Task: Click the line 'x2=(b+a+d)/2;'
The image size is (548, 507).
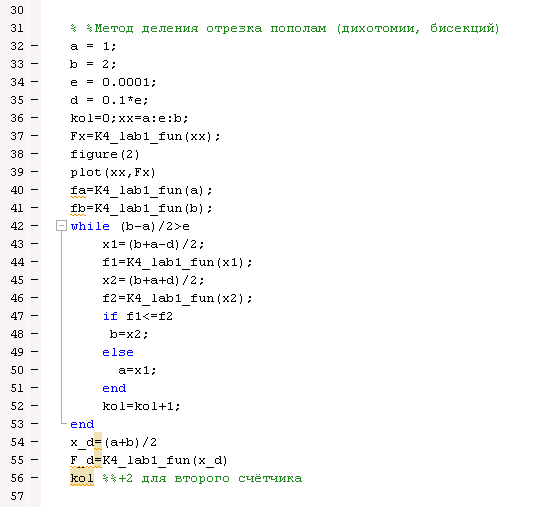Action: [x=153, y=280]
